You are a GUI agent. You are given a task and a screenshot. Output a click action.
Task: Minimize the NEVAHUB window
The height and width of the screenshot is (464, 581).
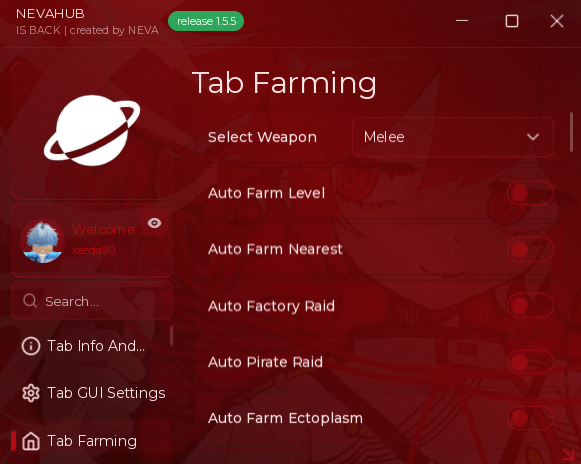click(x=462, y=21)
